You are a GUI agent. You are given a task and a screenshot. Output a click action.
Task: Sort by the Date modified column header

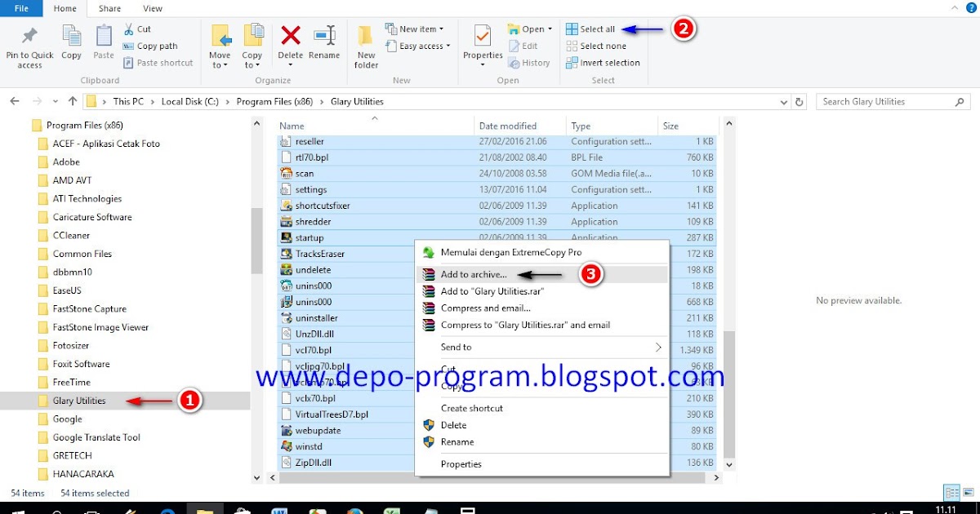tap(520, 126)
